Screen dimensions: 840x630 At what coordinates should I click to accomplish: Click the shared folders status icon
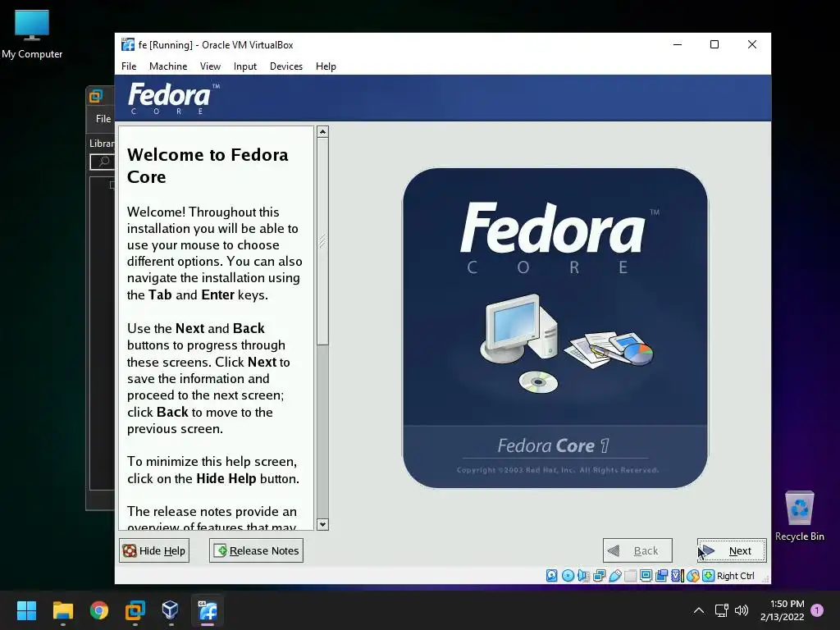pos(631,576)
